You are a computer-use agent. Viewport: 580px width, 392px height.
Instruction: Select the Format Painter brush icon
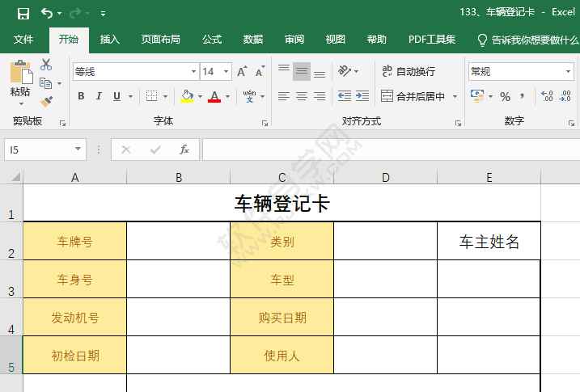click(46, 101)
